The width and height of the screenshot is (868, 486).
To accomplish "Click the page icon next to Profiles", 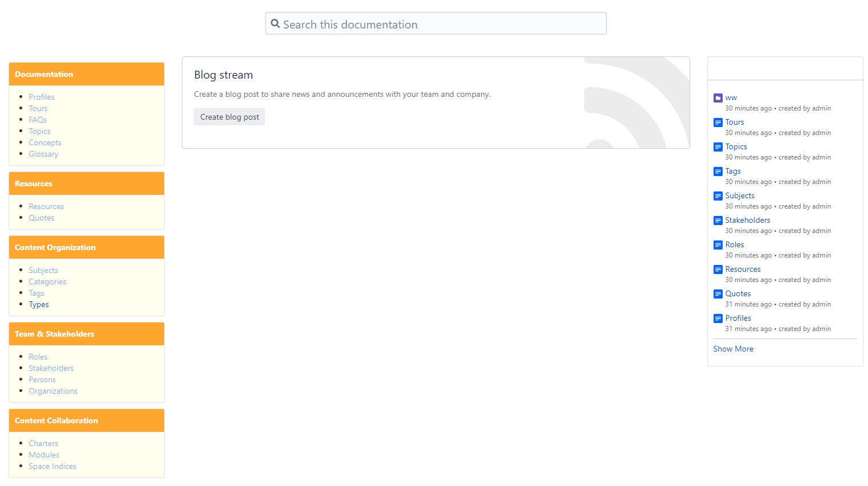I will 718,318.
